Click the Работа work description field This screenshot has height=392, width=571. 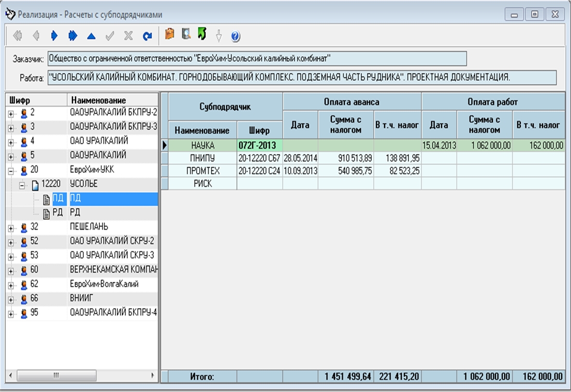click(x=302, y=78)
